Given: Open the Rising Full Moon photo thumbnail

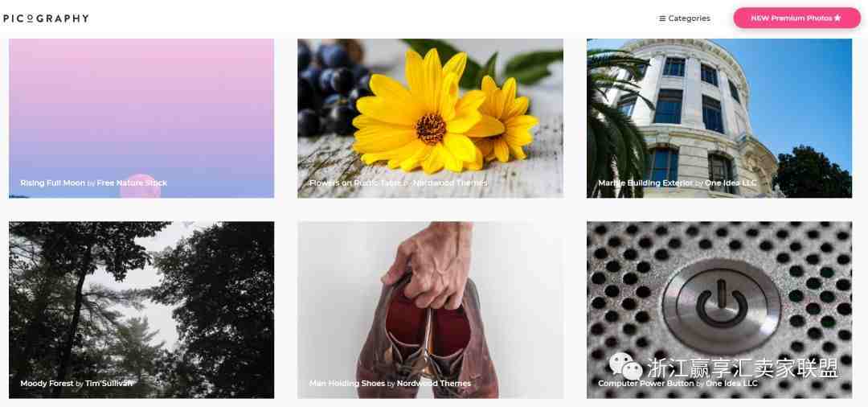Looking at the screenshot, I should click(141, 118).
